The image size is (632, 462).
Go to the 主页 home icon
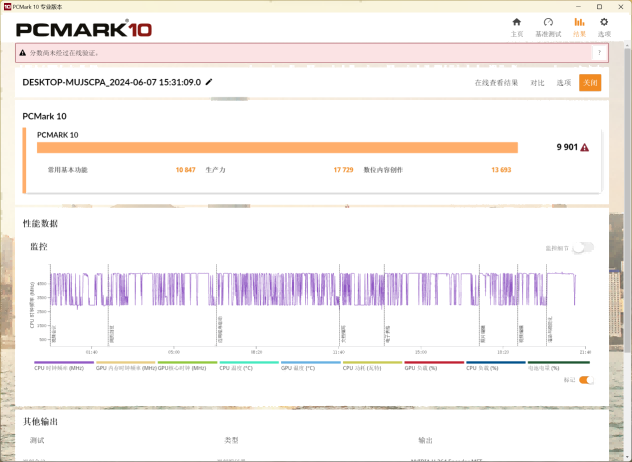[x=516, y=22]
